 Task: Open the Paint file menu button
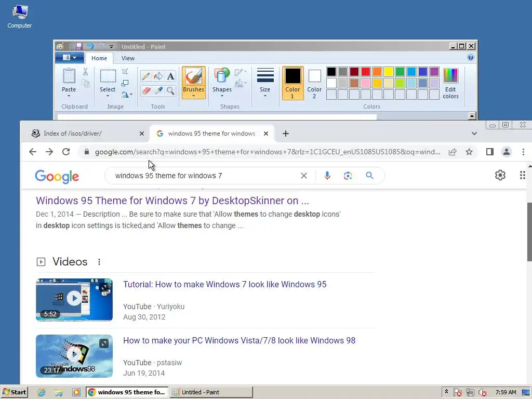click(x=69, y=58)
